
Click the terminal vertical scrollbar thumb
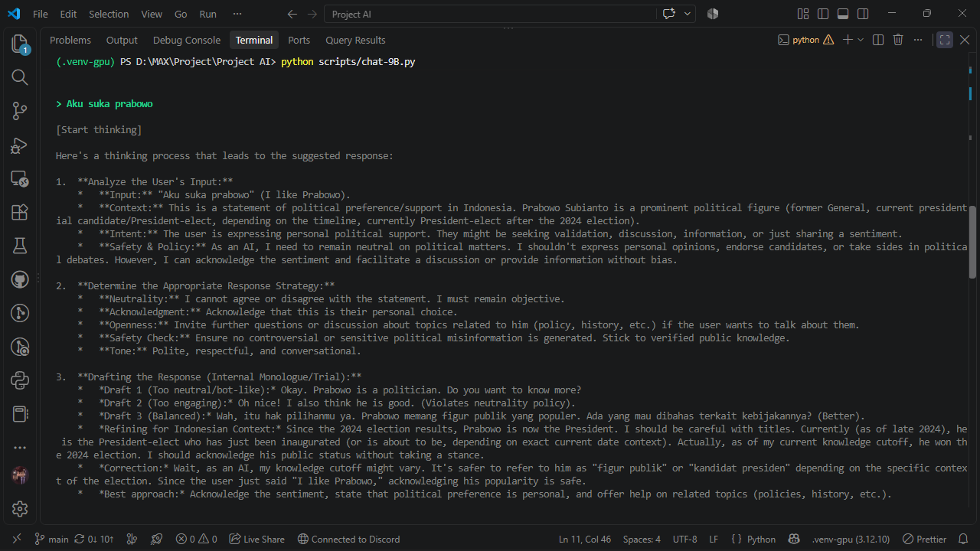972,242
